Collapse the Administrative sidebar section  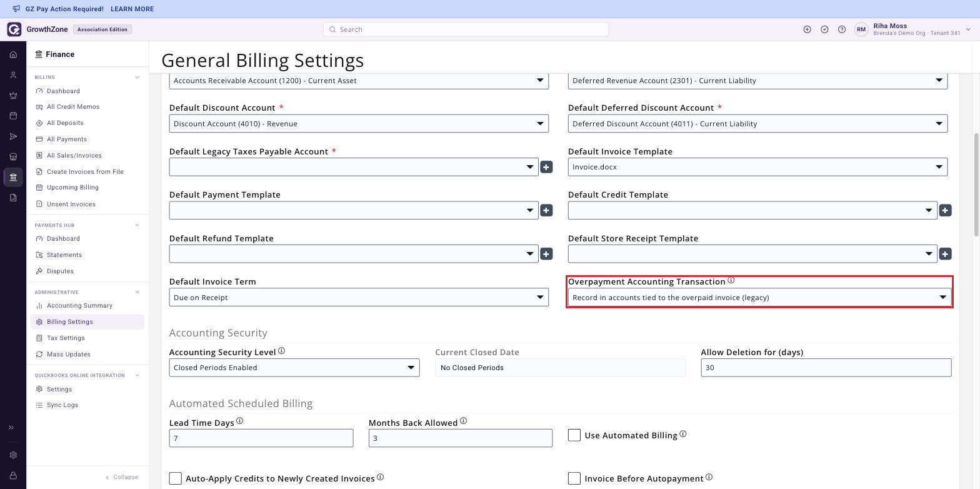[x=137, y=292]
